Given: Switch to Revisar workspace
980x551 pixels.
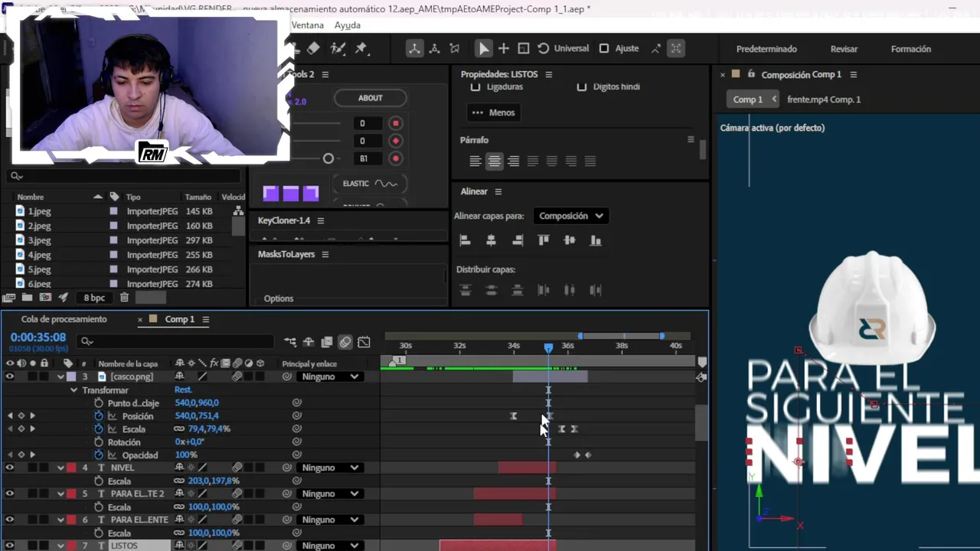Looking at the screenshot, I should pos(844,49).
